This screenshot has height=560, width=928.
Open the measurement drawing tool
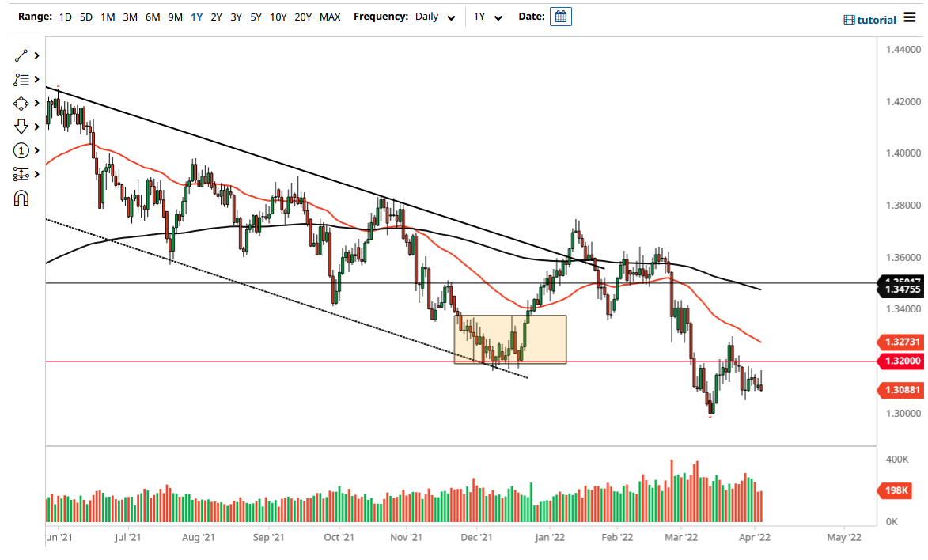click(20, 174)
